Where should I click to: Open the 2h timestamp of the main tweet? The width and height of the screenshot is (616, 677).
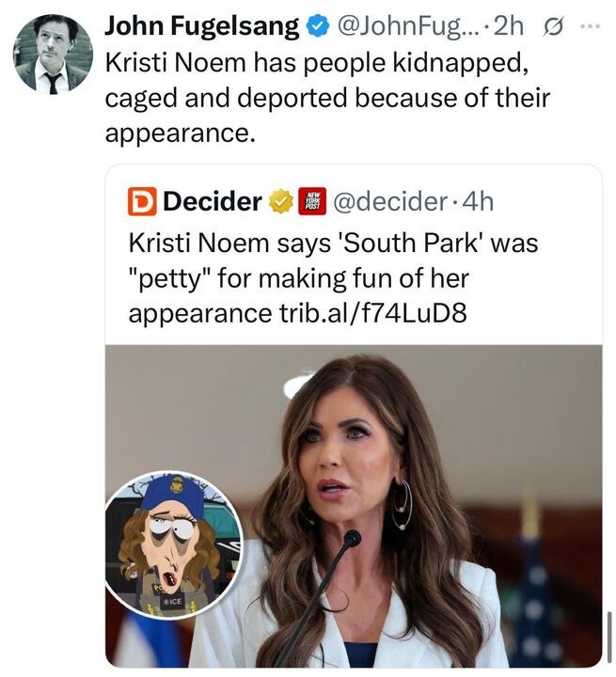pyautogui.click(x=509, y=25)
